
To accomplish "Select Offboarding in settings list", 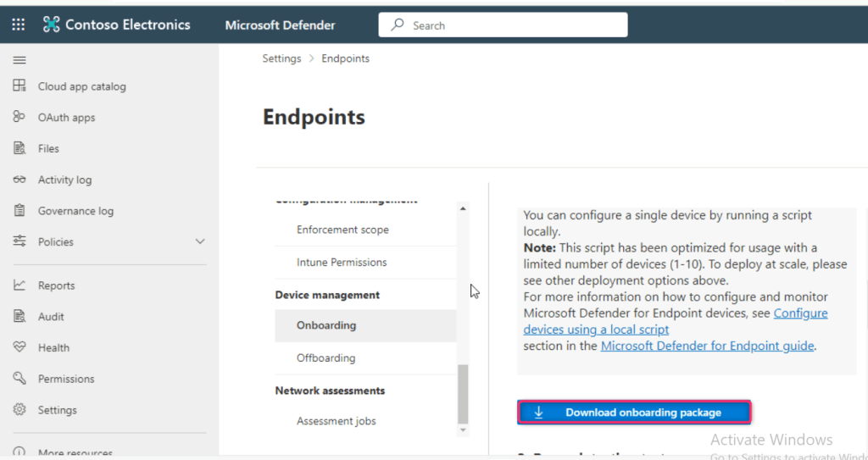I will pos(325,357).
